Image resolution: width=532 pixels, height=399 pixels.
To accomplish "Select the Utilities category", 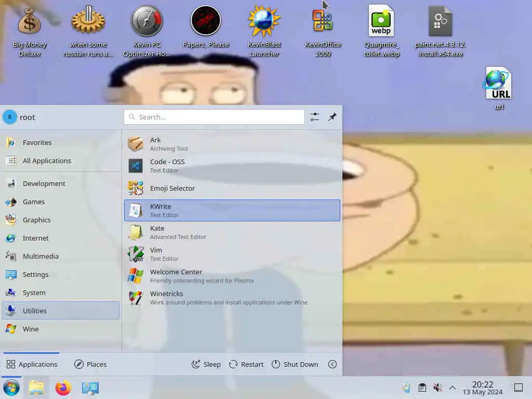I will pos(61,311).
